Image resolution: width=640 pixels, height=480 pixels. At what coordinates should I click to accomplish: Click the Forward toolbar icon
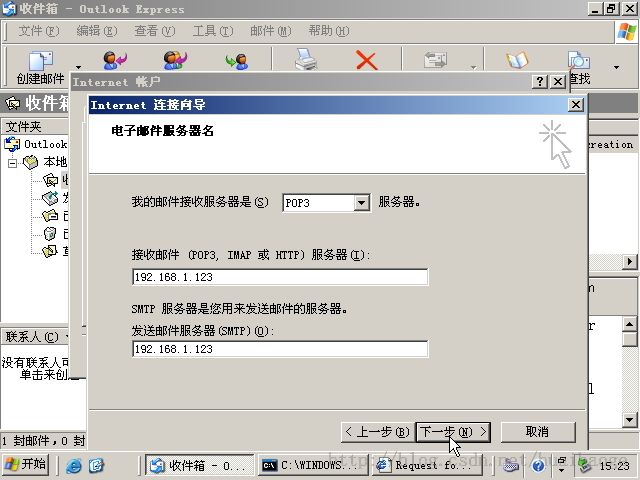237,61
